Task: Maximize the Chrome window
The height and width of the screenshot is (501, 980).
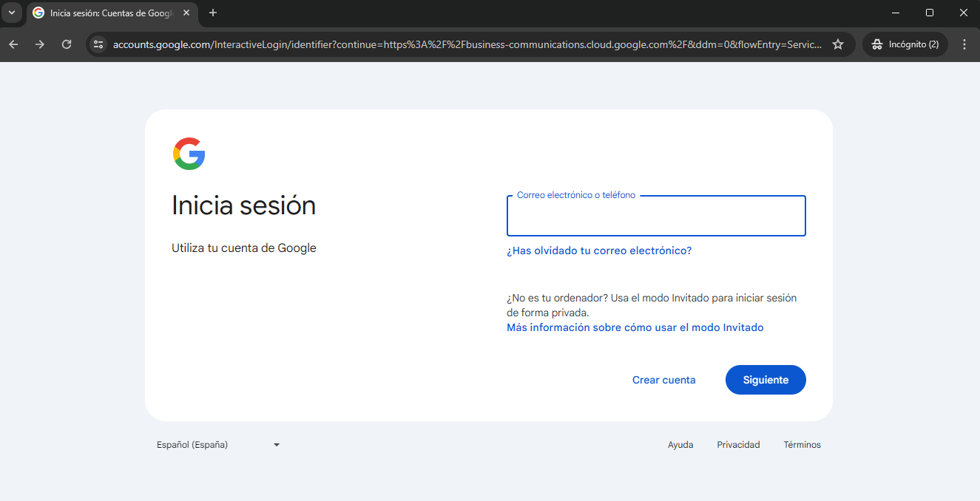Action: pyautogui.click(x=930, y=13)
